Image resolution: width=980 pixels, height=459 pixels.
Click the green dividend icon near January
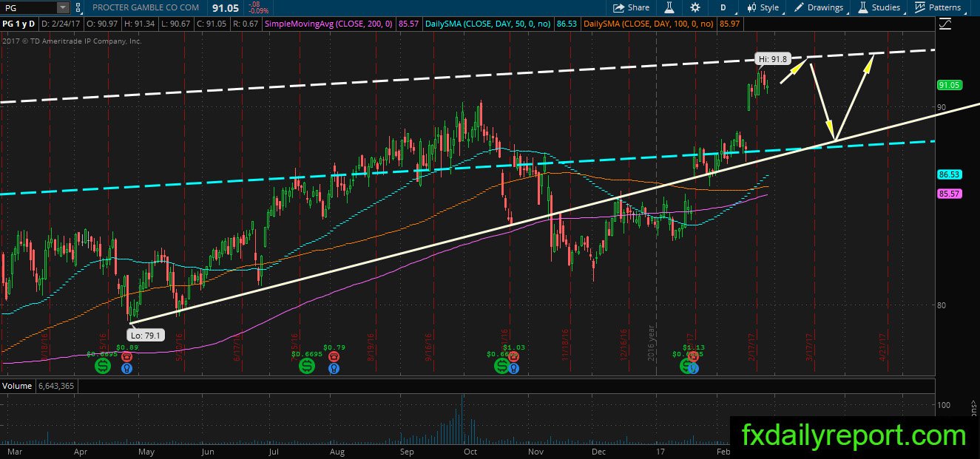click(687, 365)
